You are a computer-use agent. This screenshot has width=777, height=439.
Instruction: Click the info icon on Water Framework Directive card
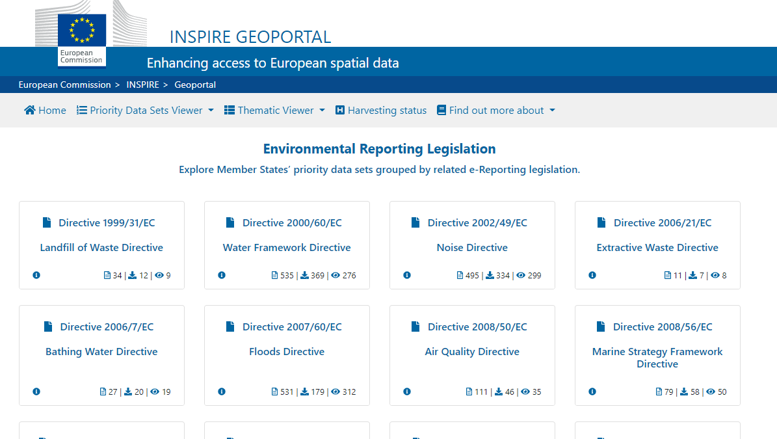click(222, 275)
